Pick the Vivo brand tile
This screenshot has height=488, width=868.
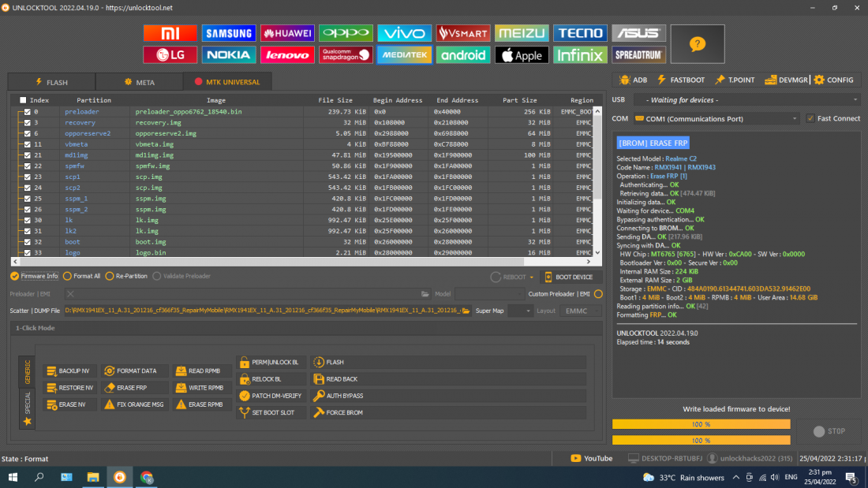(405, 33)
